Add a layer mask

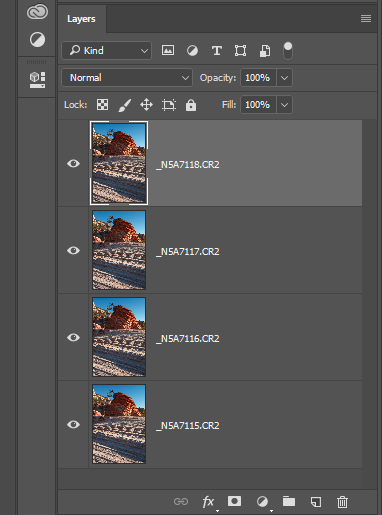click(x=234, y=501)
